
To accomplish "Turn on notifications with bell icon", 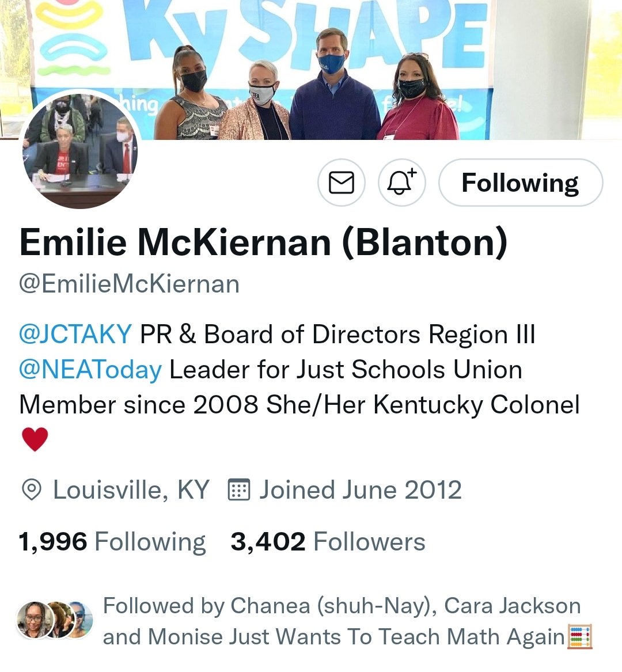I will [x=401, y=183].
